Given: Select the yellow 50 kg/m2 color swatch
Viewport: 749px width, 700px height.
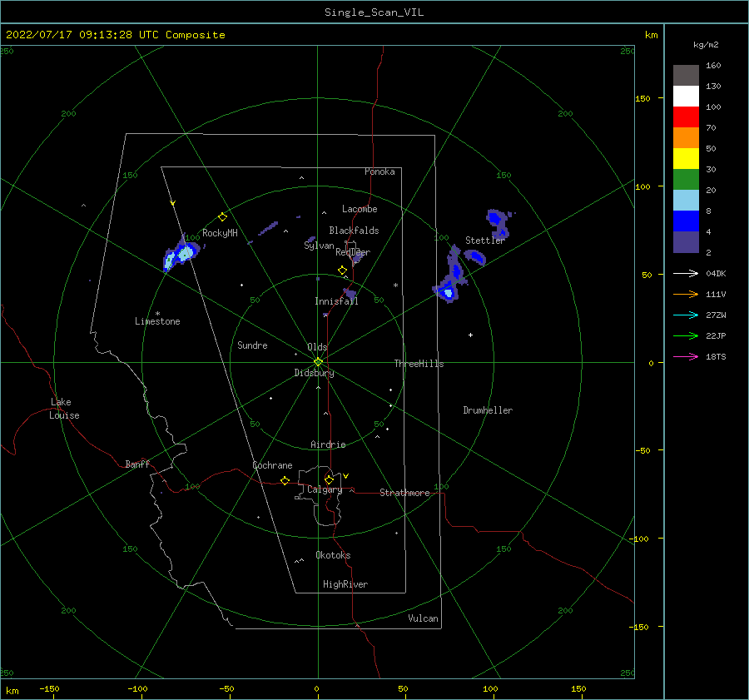Looking at the screenshot, I should (x=686, y=159).
